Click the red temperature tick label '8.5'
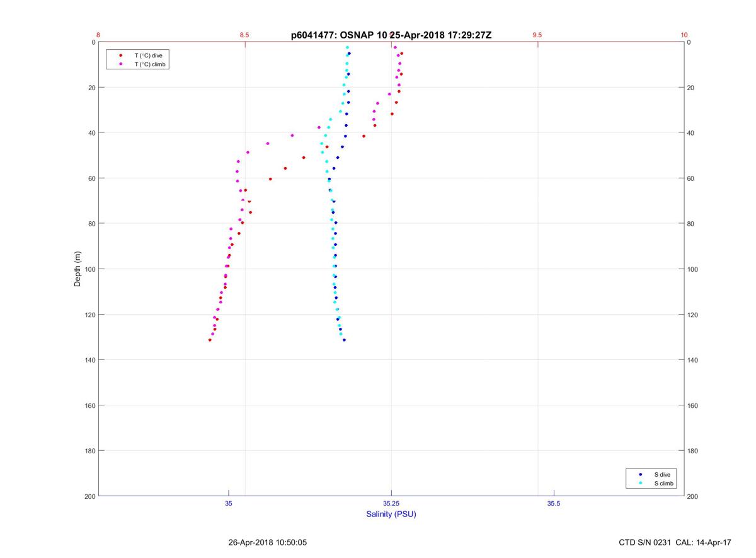The image size is (756, 558). [x=244, y=35]
